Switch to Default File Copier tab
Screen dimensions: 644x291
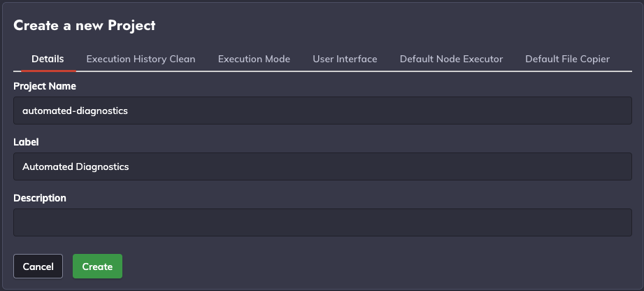click(567, 59)
